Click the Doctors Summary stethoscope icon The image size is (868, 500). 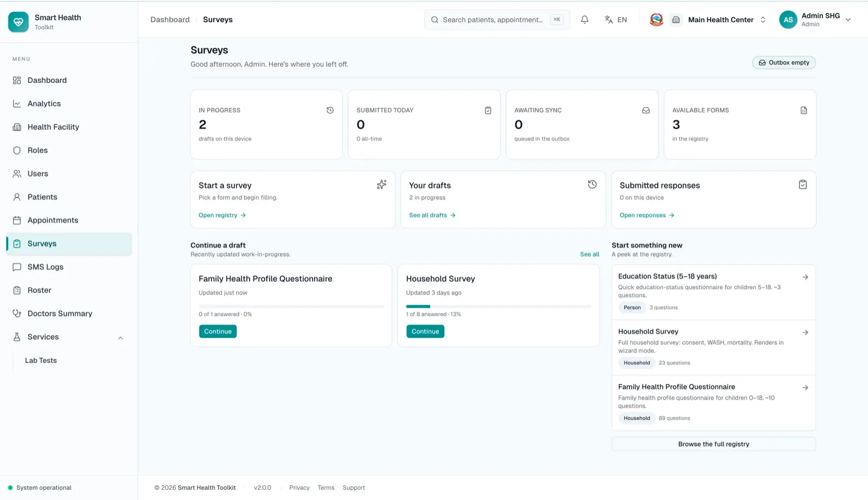pyautogui.click(x=17, y=313)
